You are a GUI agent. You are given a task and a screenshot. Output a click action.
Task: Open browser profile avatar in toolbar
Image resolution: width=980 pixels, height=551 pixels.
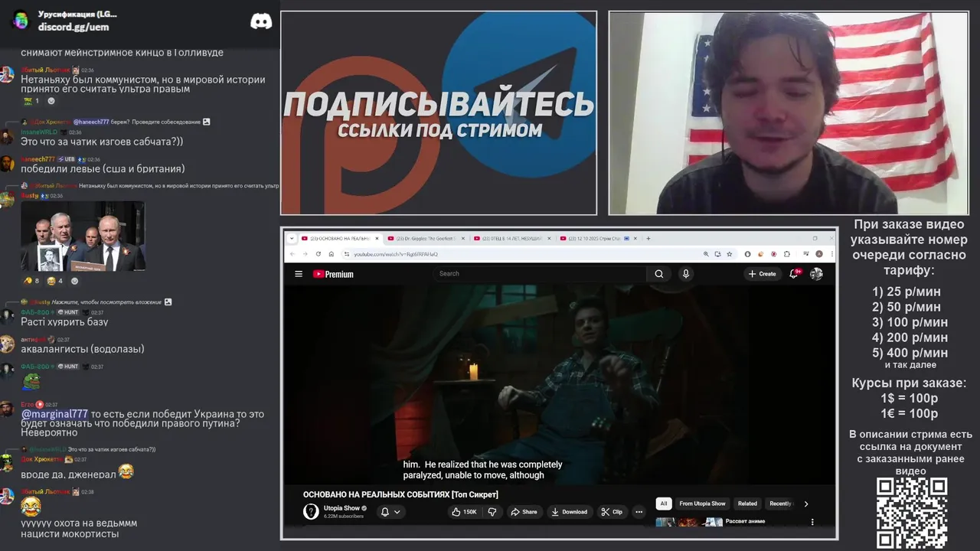point(819,254)
